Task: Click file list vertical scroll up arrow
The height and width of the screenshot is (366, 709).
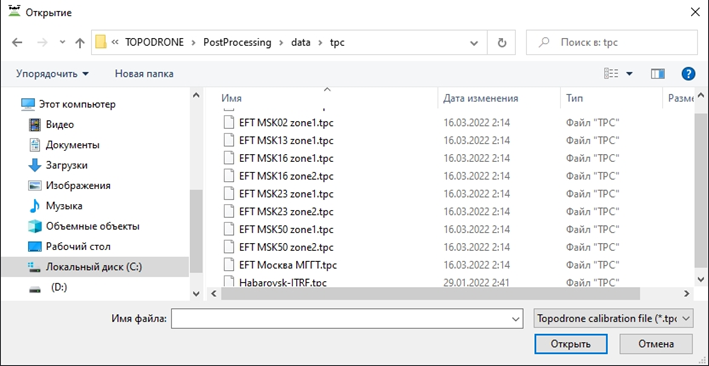Action: click(700, 95)
